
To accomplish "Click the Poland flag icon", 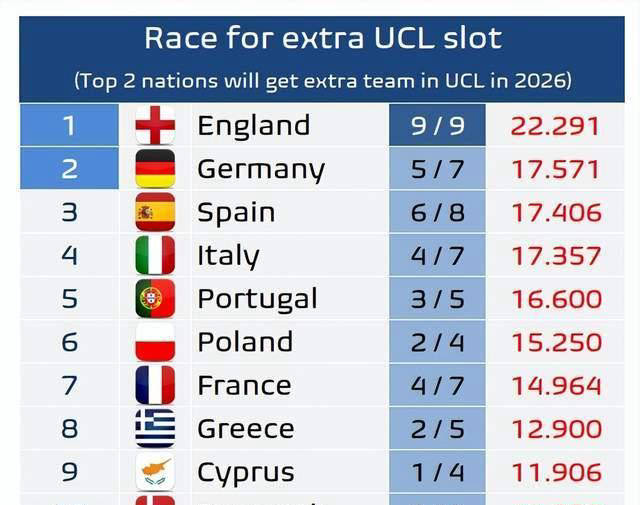I will point(155,342).
